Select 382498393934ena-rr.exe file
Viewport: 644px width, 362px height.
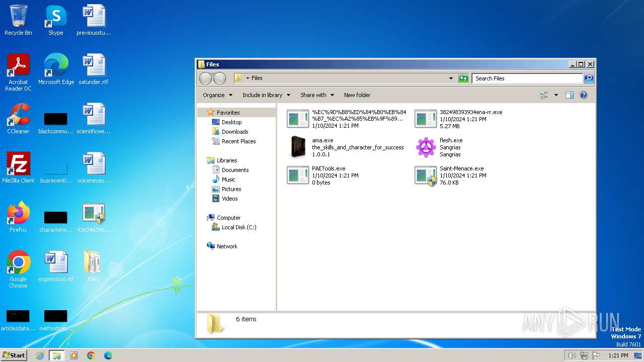coord(458,119)
